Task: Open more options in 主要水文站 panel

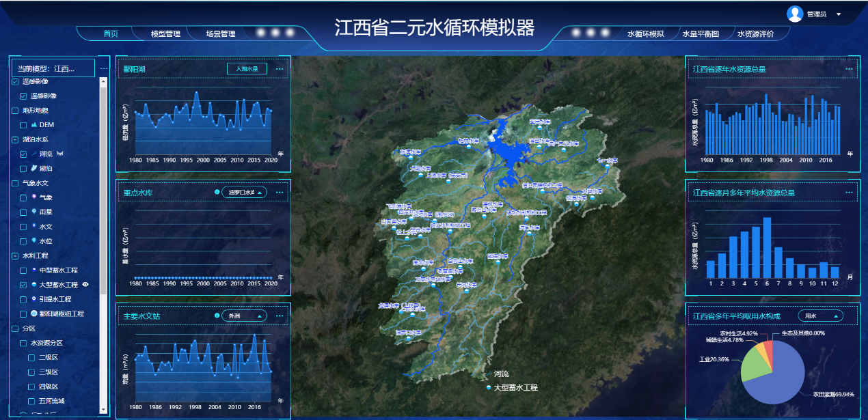Action: coord(279,316)
